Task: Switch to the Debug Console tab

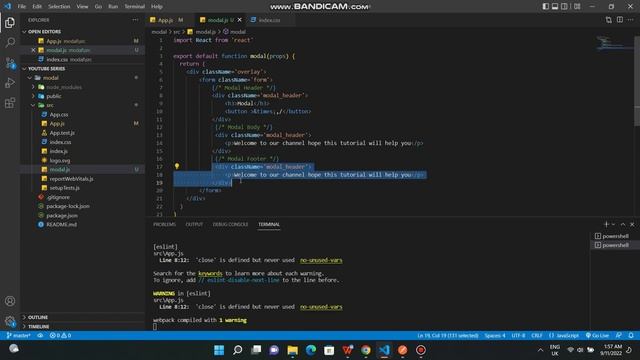Action: [230, 224]
